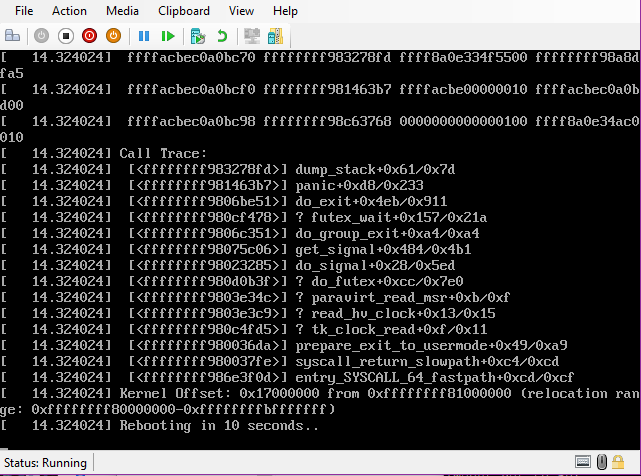This screenshot has height=476, width=641.
Task: Open the Action menu
Action: 69,11
